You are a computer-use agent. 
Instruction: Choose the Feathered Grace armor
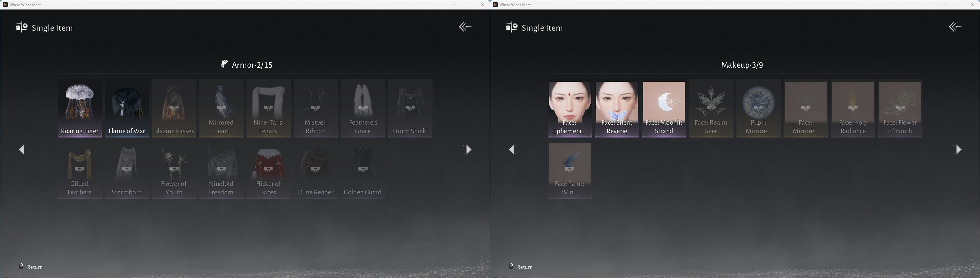pos(362,108)
